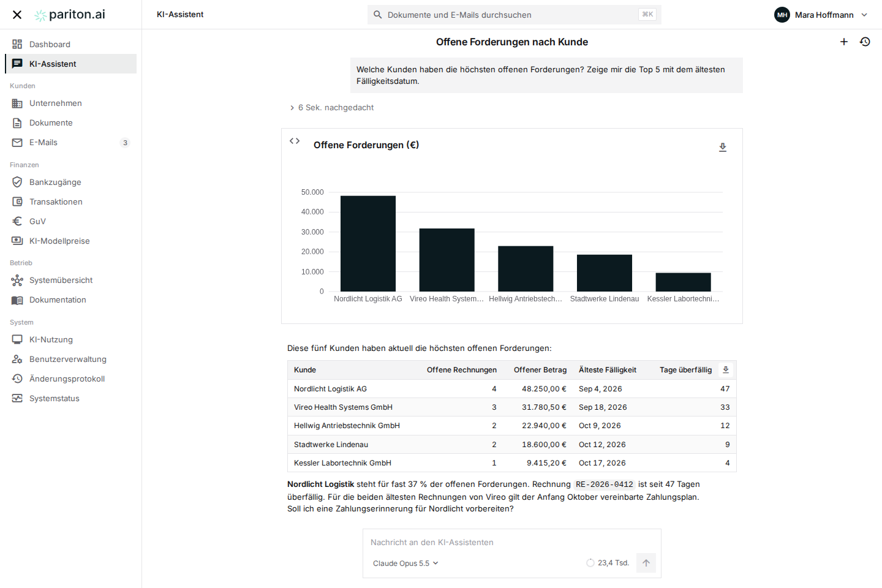Click the date Oct 17, 2026
The width and height of the screenshot is (882, 588).
[x=602, y=463]
